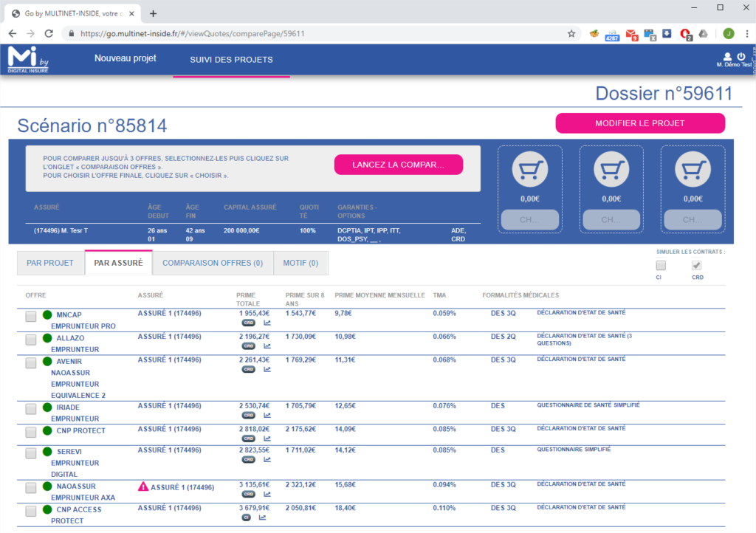Click second CH... choose button
The image size is (756, 533).
(x=611, y=220)
